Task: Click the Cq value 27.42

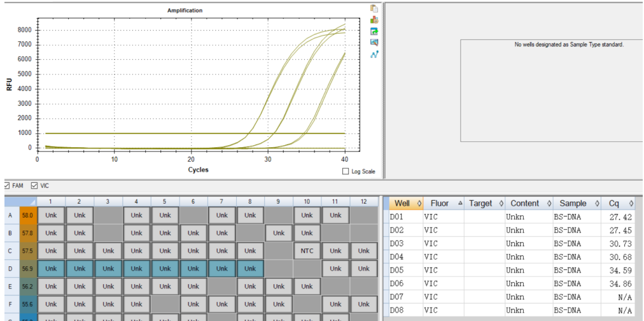Action: [621, 217]
